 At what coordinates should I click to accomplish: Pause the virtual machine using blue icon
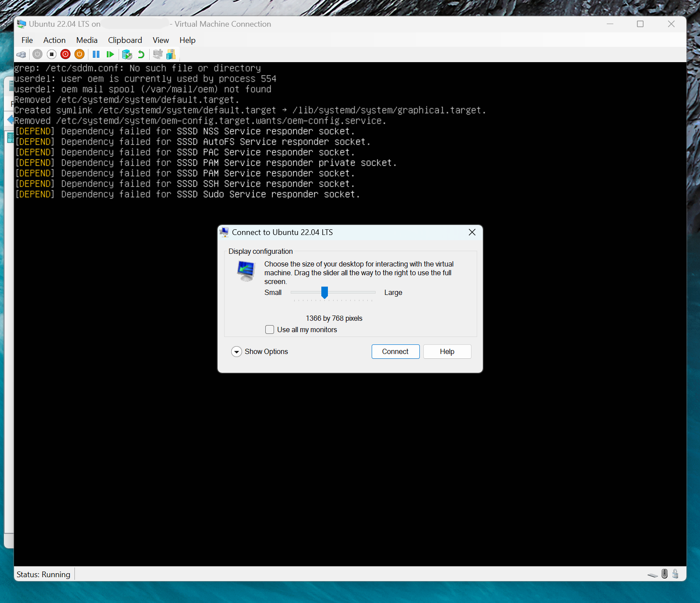(x=96, y=54)
